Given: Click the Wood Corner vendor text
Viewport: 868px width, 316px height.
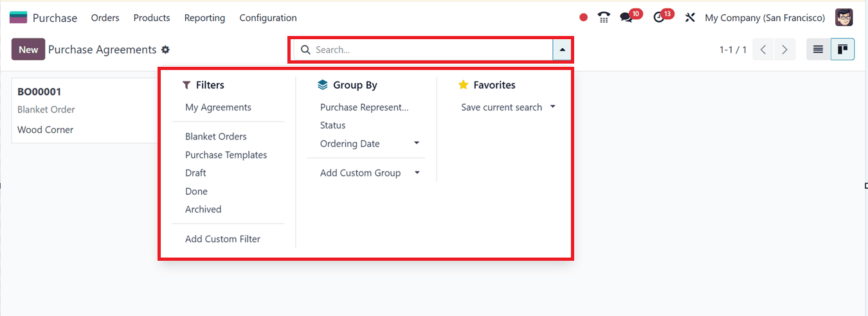Looking at the screenshot, I should pyautogui.click(x=45, y=130).
